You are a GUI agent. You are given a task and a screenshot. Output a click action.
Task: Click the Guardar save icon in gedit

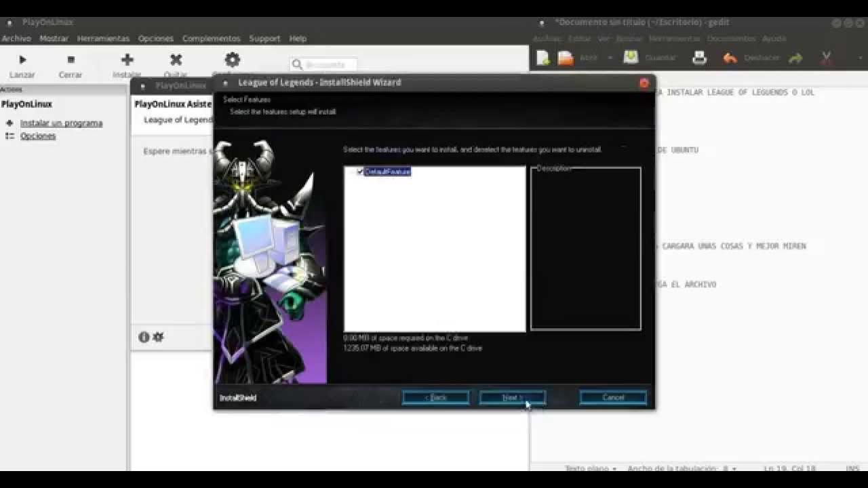631,58
